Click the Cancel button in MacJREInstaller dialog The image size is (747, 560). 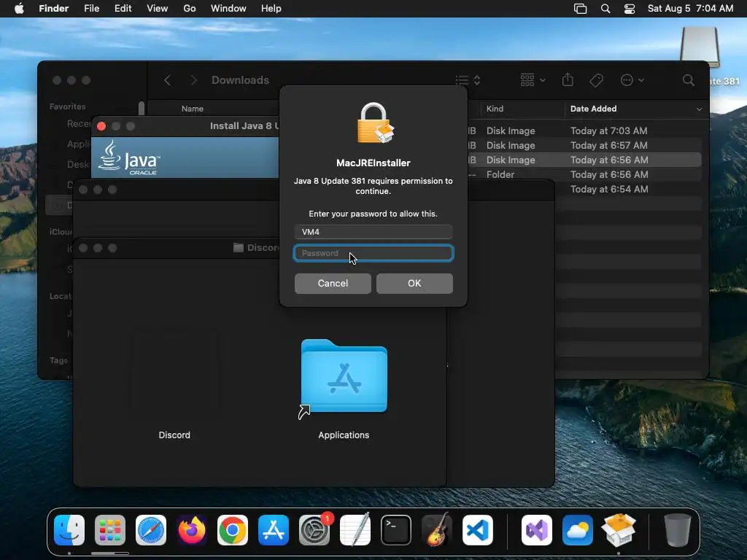click(x=333, y=284)
